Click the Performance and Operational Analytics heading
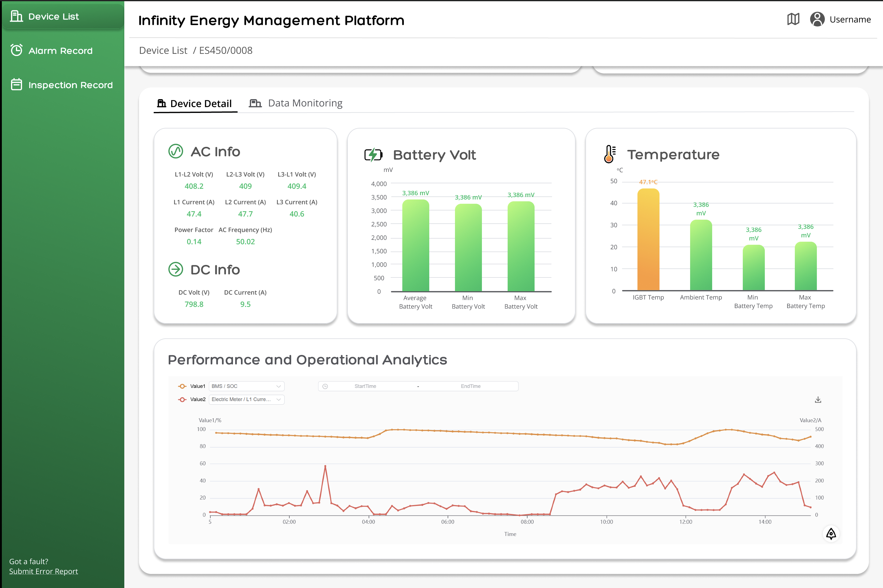The width and height of the screenshot is (883, 588). pos(307,360)
